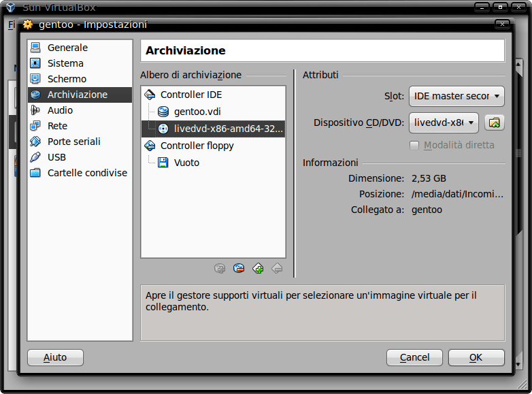Open the Audio settings section
This screenshot has width=532, height=394.
click(60, 110)
